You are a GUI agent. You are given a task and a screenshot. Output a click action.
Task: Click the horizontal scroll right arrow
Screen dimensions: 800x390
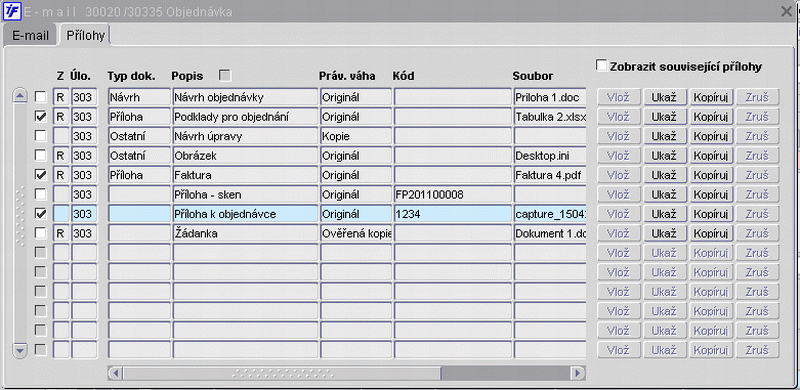[x=578, y=373]
